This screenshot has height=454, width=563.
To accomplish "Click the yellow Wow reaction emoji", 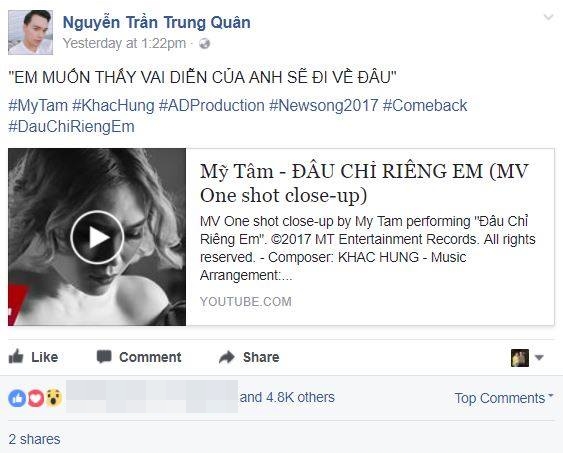I will click(x=54, y=398).
